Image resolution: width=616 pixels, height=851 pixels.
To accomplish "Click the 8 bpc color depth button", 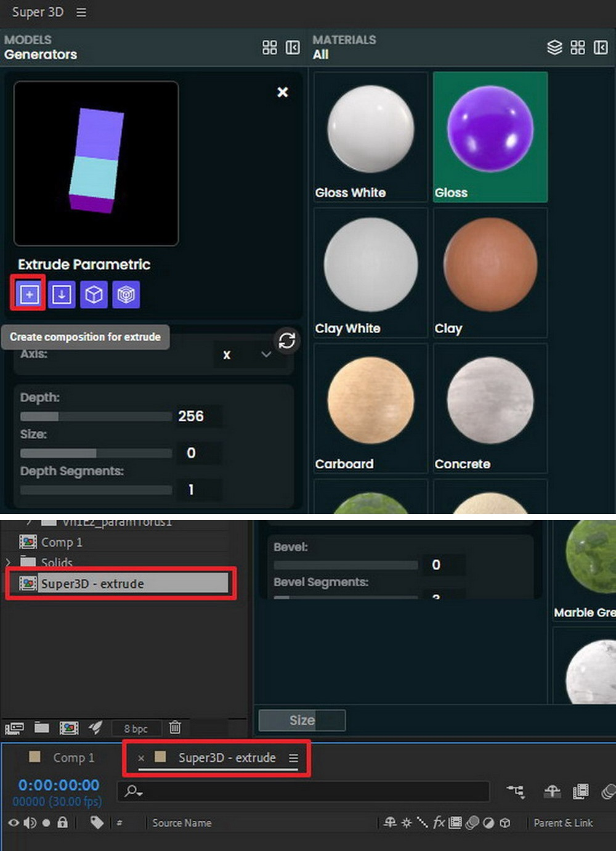I will coord(136,728).
